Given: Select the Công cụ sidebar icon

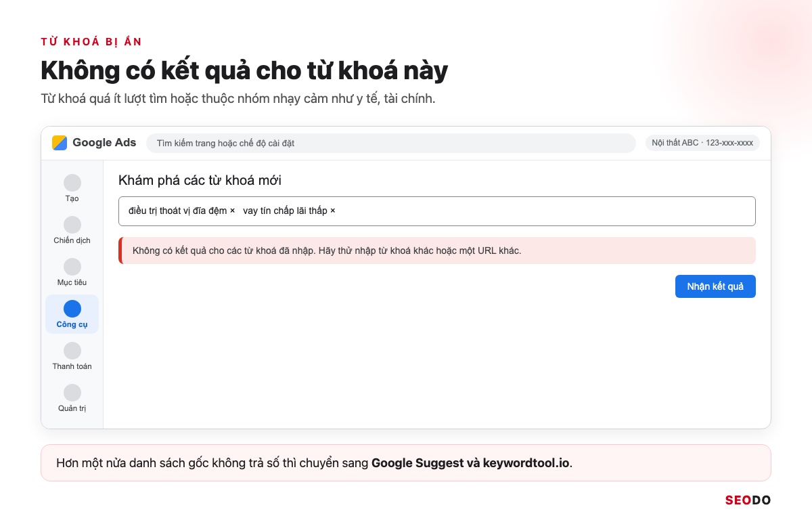Looking at the screenshot, I should [72, 309].
